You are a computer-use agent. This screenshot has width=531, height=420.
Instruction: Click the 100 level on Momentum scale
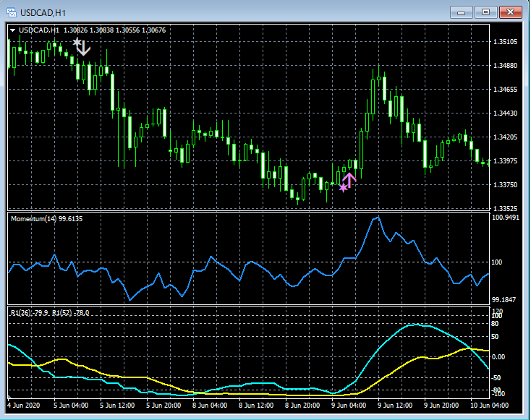[x=498, y=262]
